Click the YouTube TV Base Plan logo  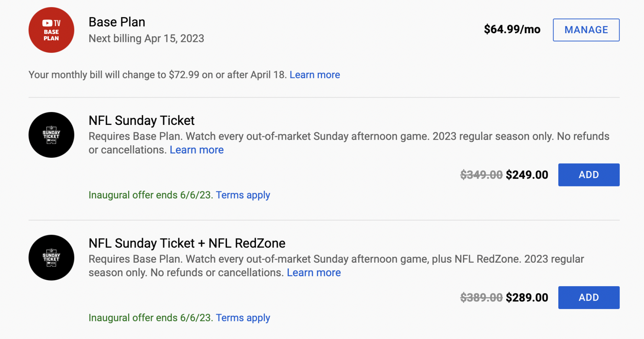pyautogui.click(x=51, y=30)
